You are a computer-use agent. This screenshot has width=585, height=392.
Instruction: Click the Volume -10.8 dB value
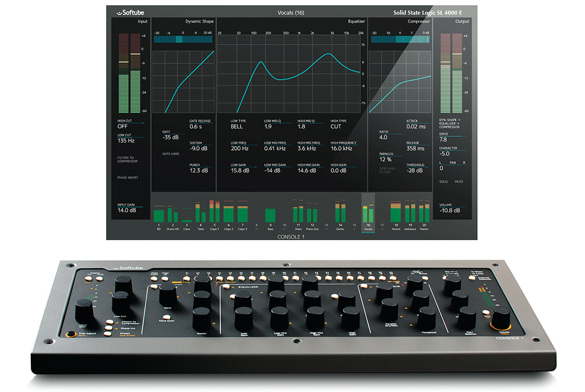click(x=450, y=211)
